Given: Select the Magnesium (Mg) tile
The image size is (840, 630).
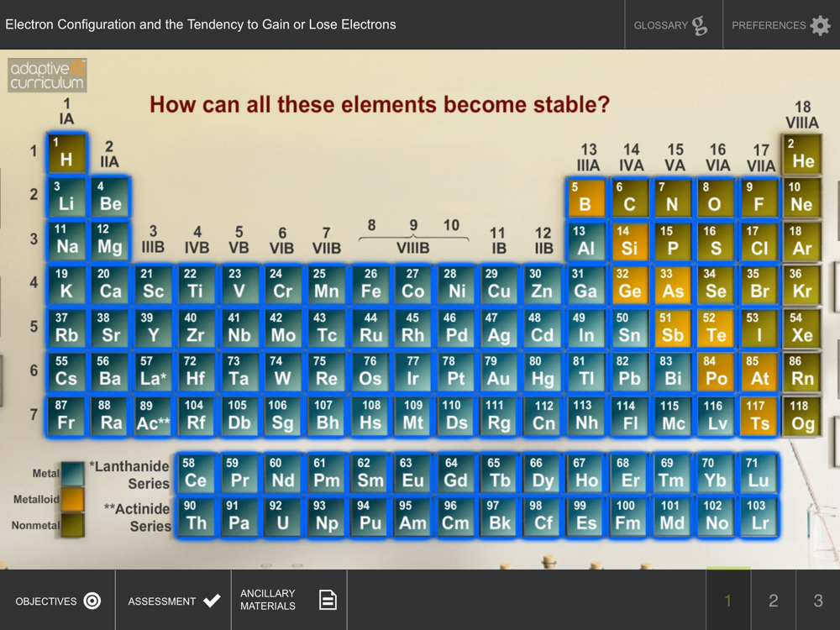Looking at the screenshot, I should pos(110,241).
